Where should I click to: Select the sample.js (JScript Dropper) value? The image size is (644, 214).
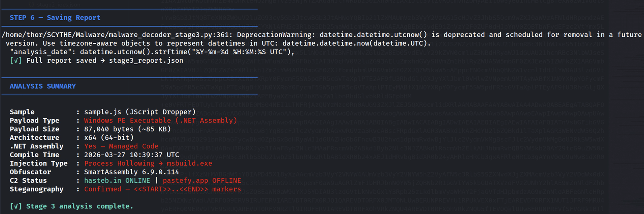[139, 112]
